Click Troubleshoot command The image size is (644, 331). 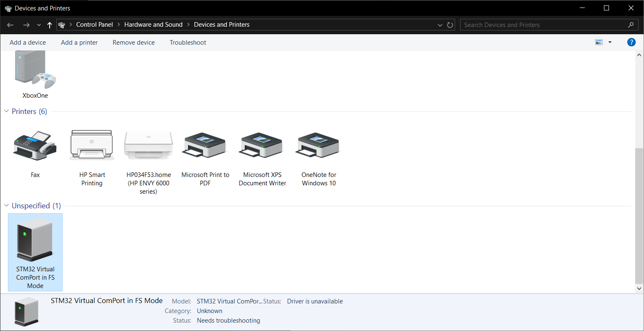[188, 43]
